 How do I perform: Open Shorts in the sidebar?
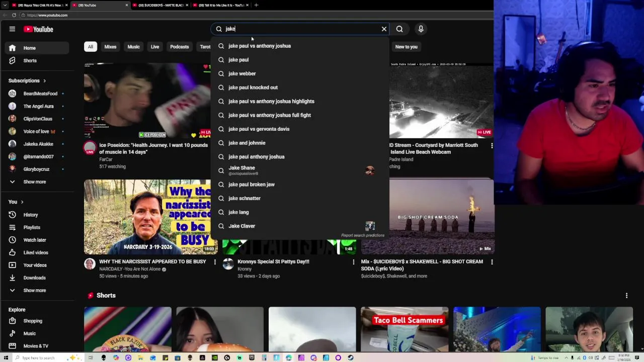(37, 60)
